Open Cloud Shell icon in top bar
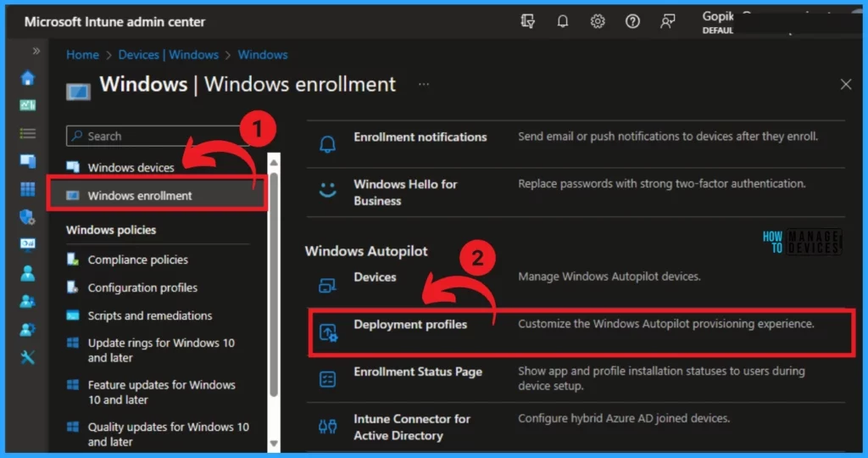868x458 pixels. pyautogui.click(x=527, y=21)
